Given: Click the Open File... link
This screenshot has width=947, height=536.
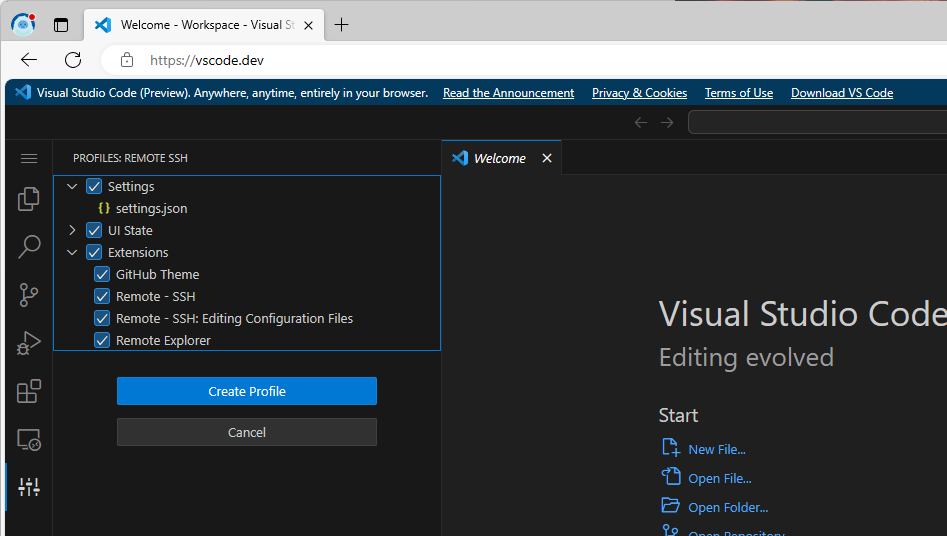Looking at the screenshot, I should (720, 479).
